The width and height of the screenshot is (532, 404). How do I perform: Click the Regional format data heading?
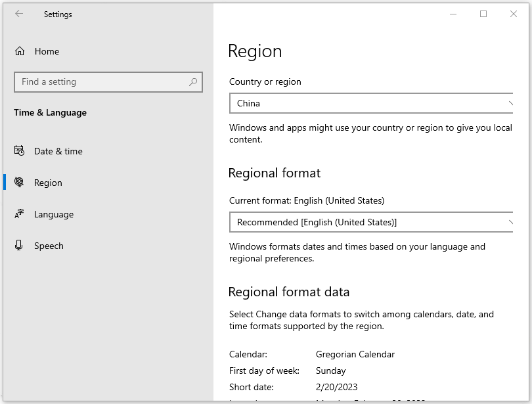tap(289, 292)
